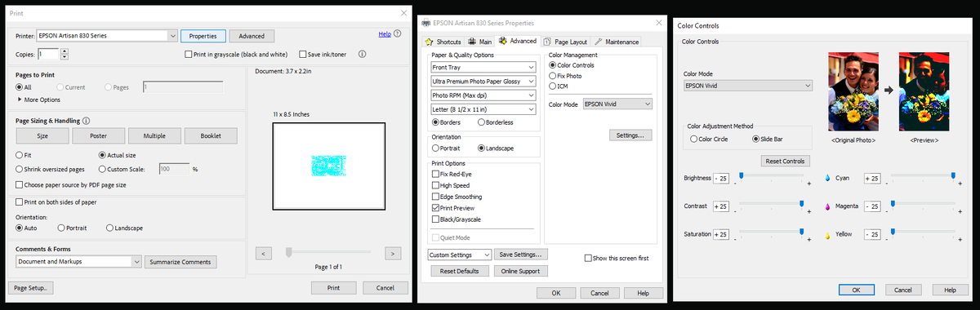
Task: Select All pages radio button
Action: pyautogui.click(x=20, y=86)
